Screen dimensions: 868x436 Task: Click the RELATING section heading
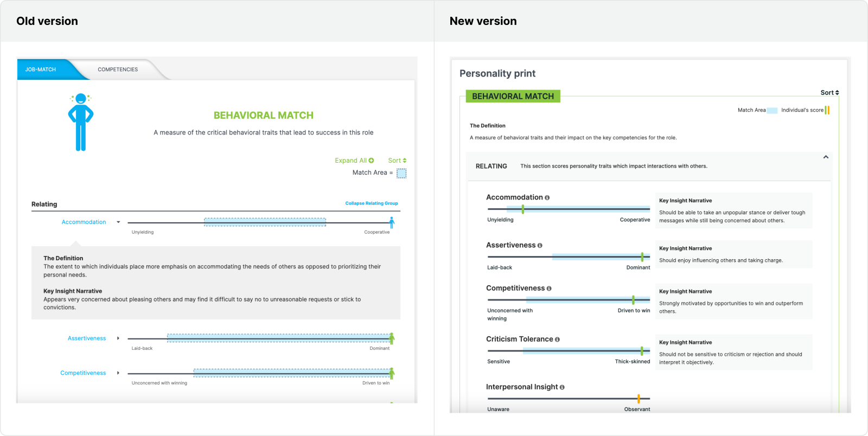(492, 166)
